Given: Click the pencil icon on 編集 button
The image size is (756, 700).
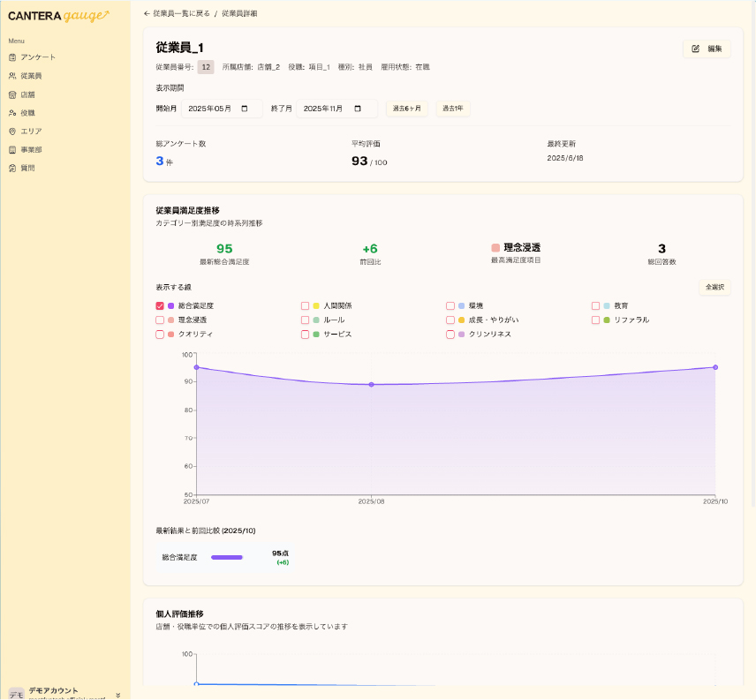Looking at the screenshot, I should [x=696, y=49].
